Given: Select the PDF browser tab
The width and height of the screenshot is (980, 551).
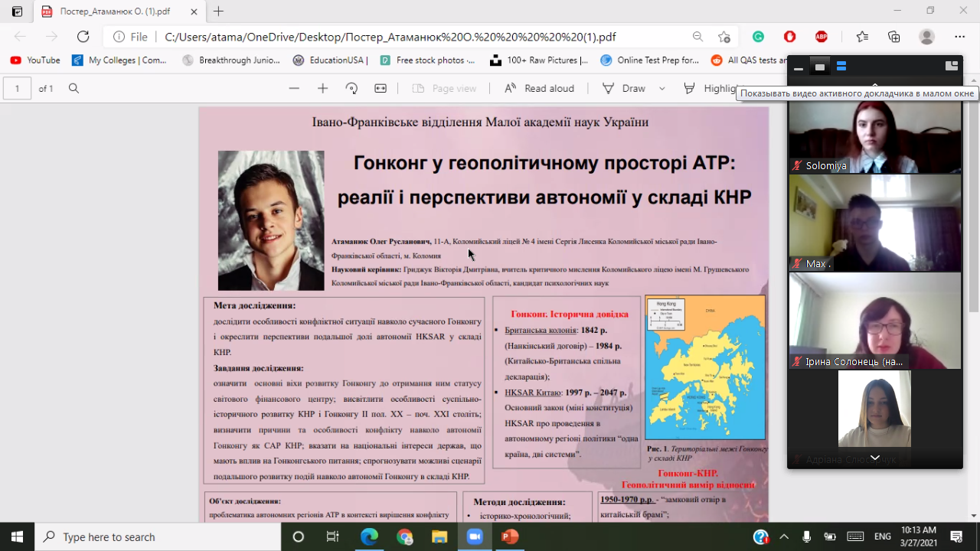Looking at the screenshot, I should tap(115, 11).
